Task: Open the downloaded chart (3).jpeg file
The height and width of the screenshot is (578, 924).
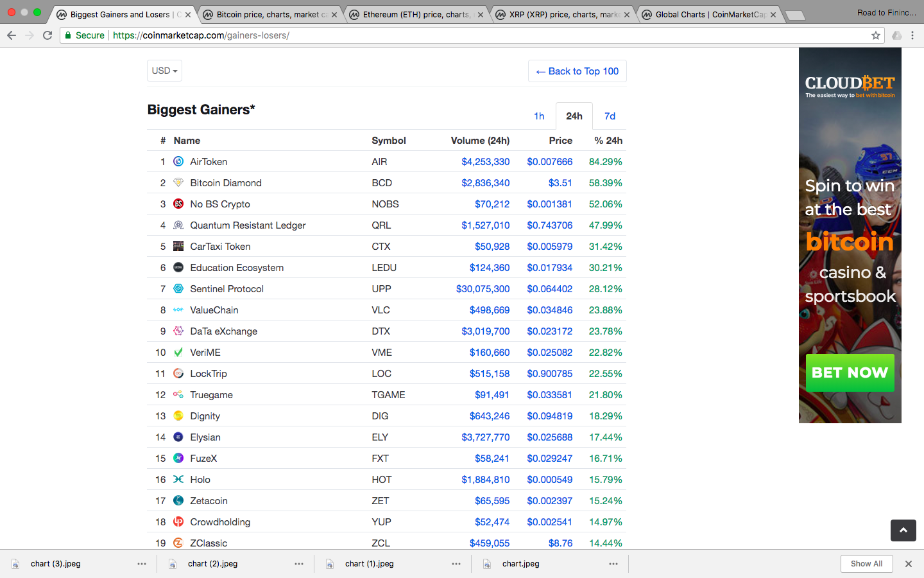Action: point(56,564)
